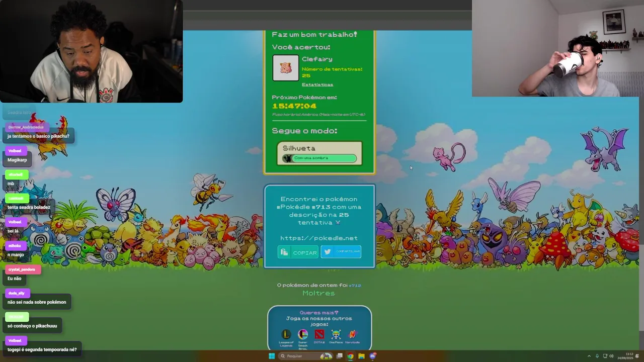The image size is (644, 362).
Task: Click the Clefairy sprite thumbnail
Action: (286, 67)
